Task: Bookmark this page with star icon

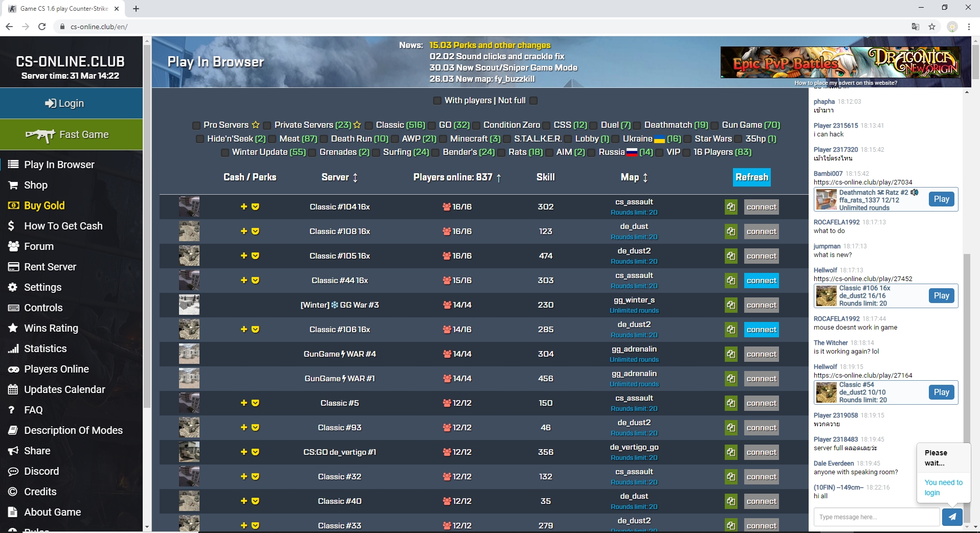Action: tap(932, 27)
